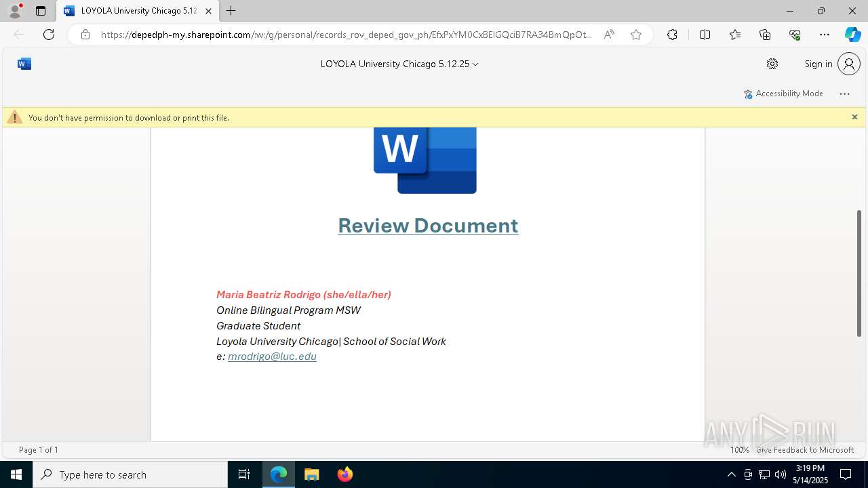
Task: Add this page to favorites
Action: pyautogui.click(x=636, y=35)
